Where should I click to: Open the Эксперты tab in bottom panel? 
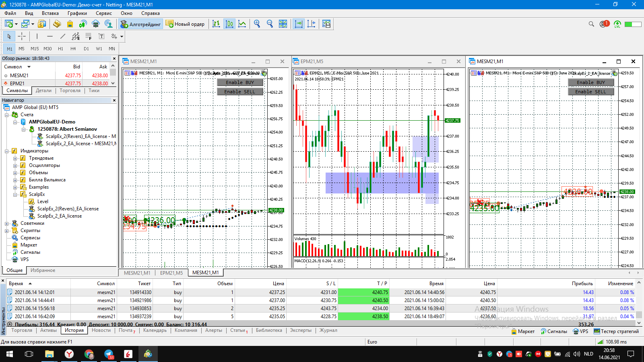301,330
